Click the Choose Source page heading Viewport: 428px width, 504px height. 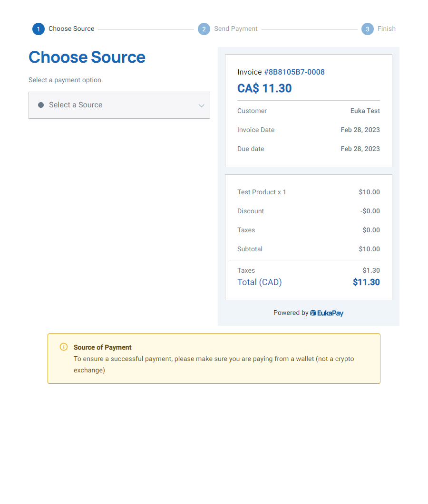click(x=87, y=57)
